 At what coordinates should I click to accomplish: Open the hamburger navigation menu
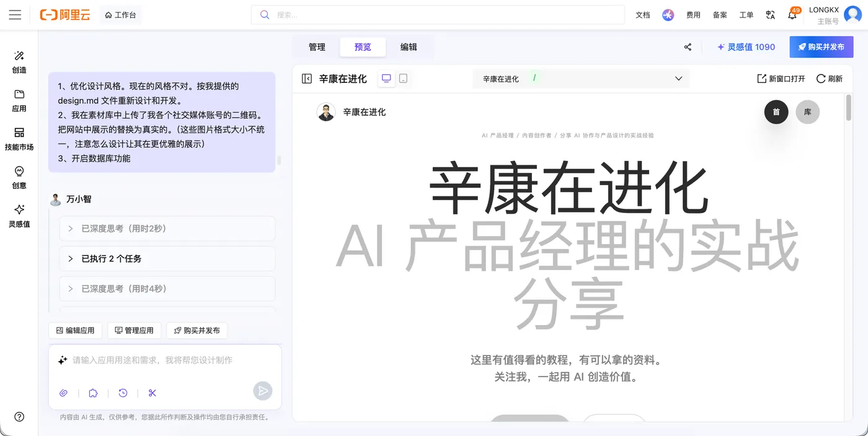tap(15, 15)
